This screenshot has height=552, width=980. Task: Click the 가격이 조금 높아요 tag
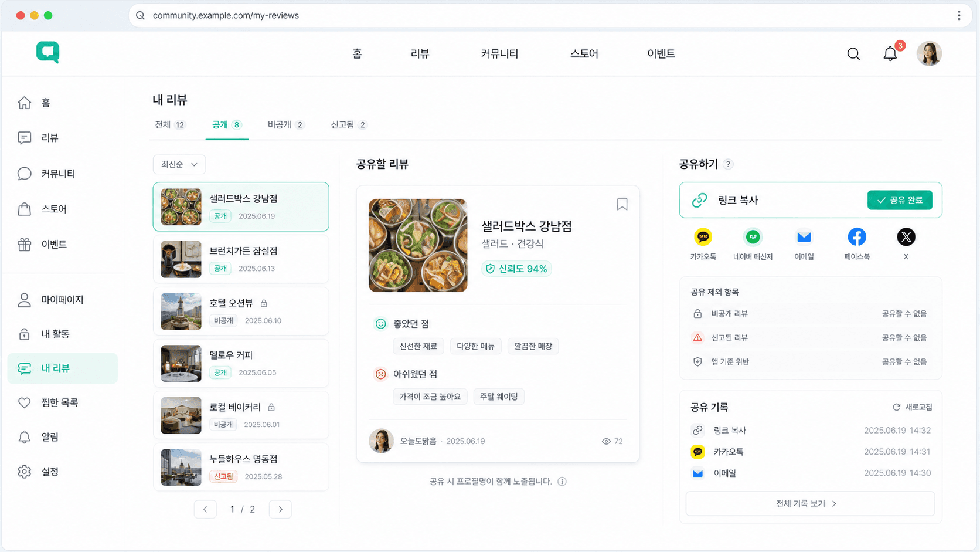430,397
